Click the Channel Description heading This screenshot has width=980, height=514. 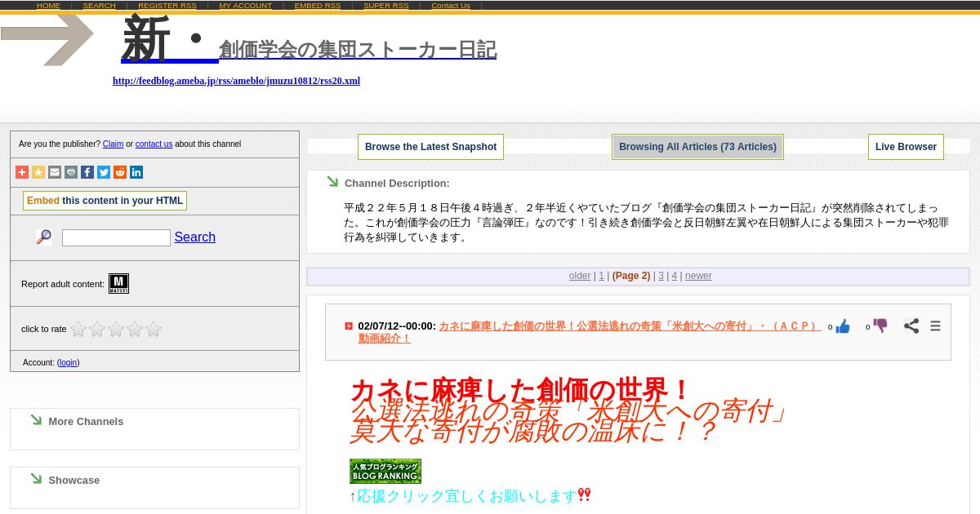pos(397,183)
